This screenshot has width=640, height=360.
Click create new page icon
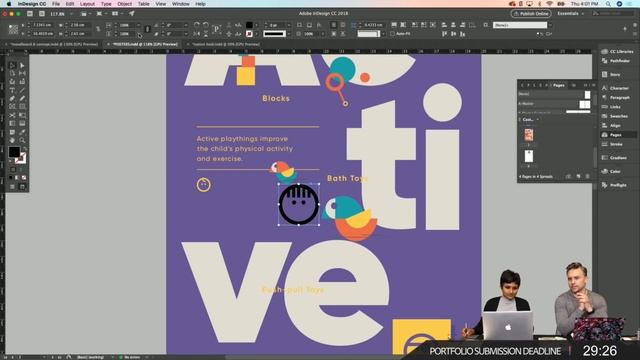pos(578,176)
